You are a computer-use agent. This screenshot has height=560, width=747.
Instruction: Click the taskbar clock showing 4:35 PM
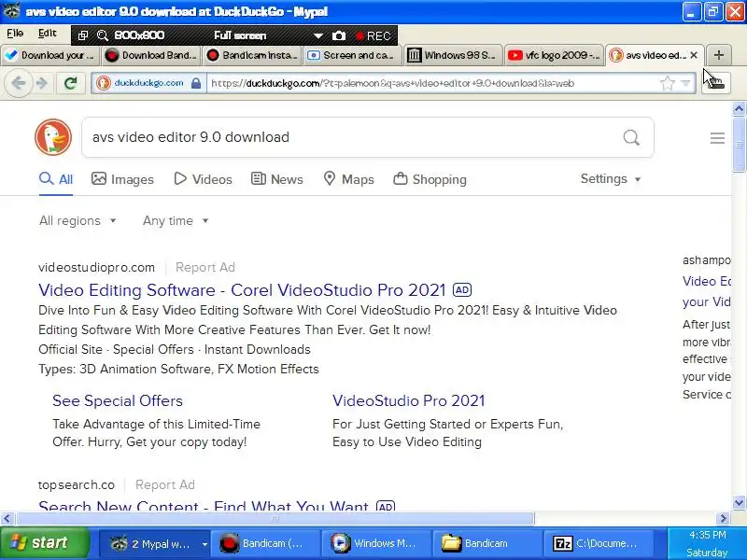(x=708, y=535)
